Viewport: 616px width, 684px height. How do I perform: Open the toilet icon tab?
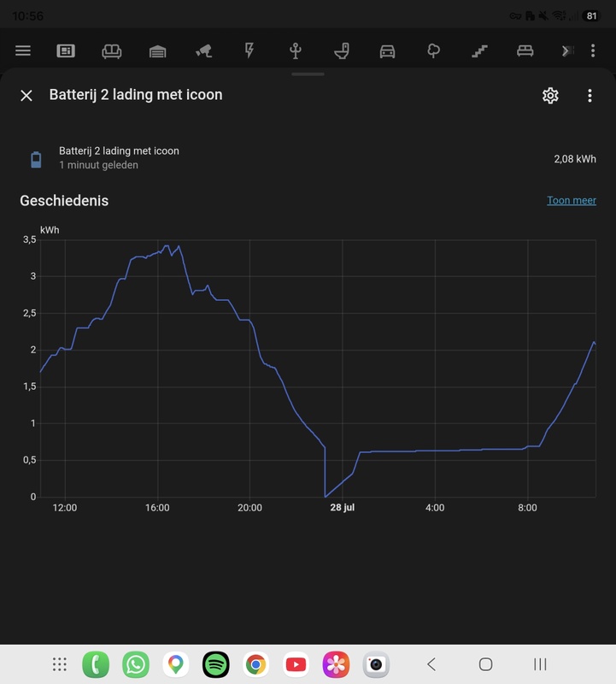342,50
